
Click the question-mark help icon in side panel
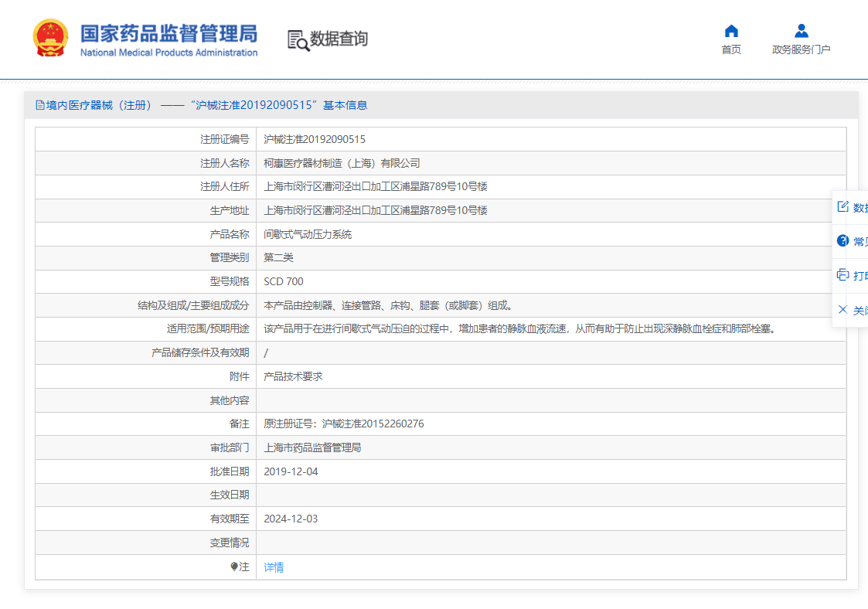pyautogui.click(x=842, y=240)
